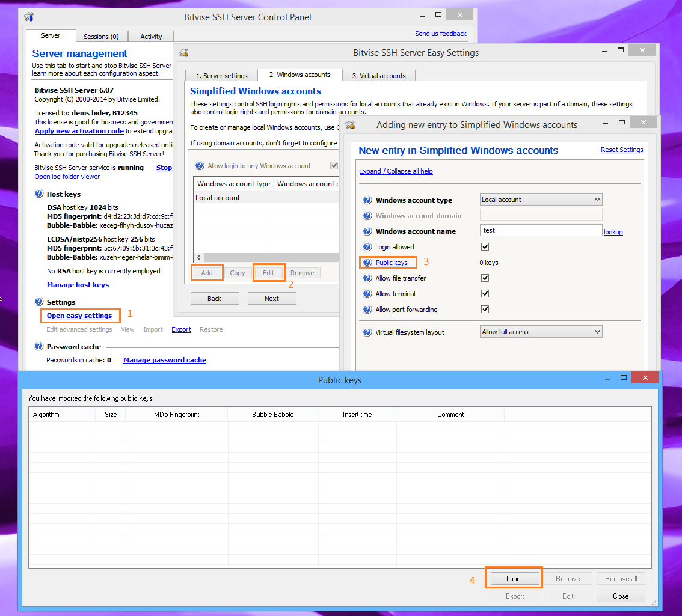The image size is (682, 616).
Task: Click help icon next to Allow port forwarding
Action: tap(367, 310)
